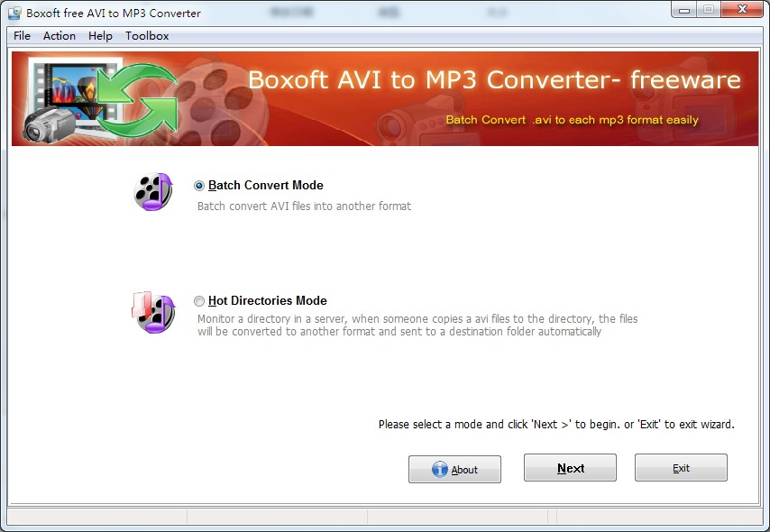Open the Action menu
Viewport: 770px width, 532px height.
(59, 36)
